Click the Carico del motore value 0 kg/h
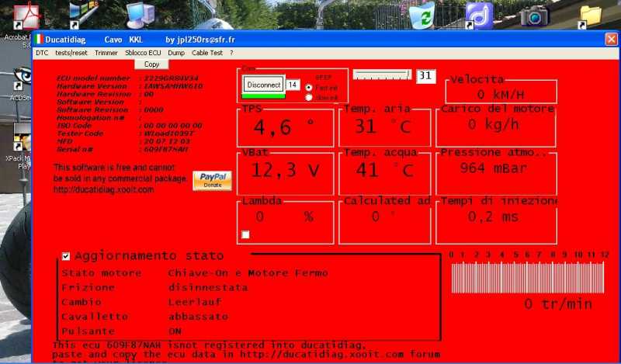 493,125
